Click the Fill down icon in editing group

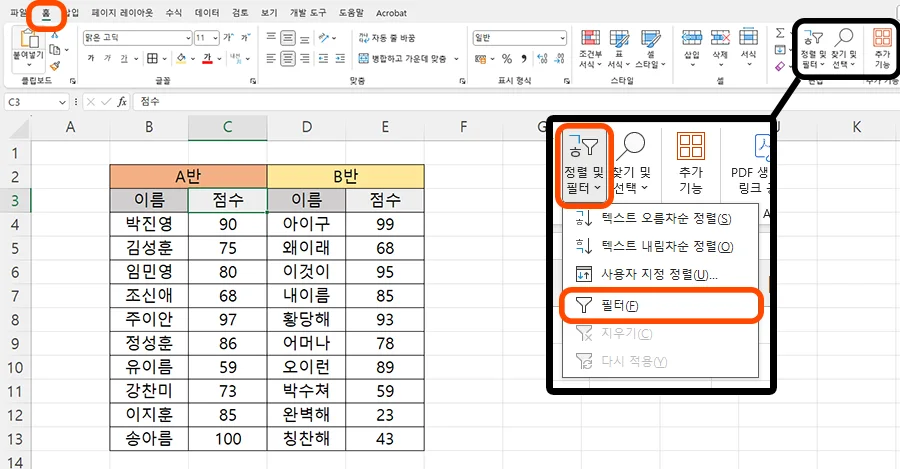click(780, 50)
